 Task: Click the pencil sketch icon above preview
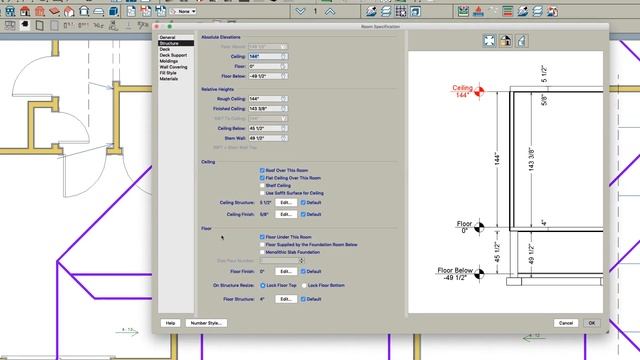tap(522, 40)
